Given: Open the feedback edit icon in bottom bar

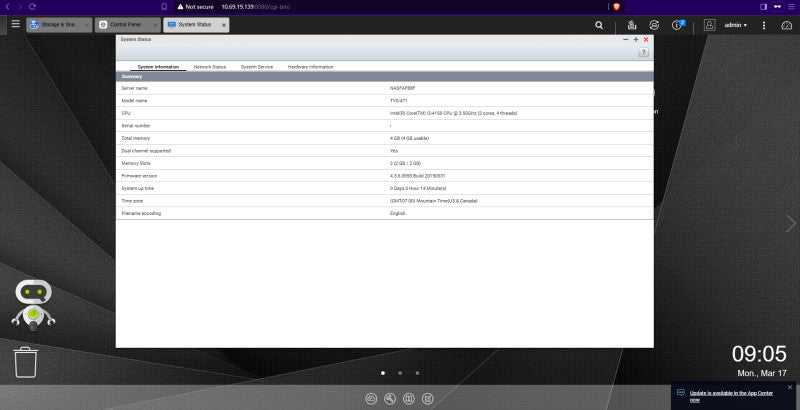Looking at the screenshot, I should pyautogui.click(x=428, y=399).
